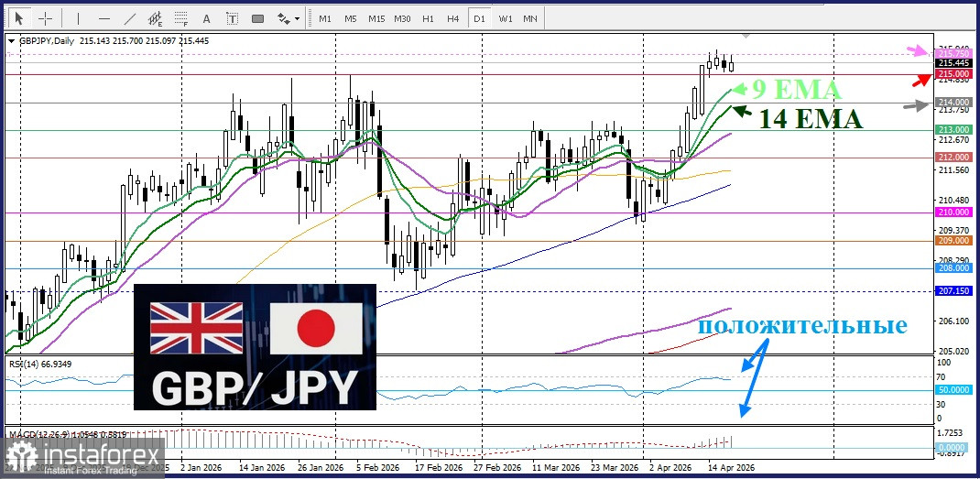
Task: Select the cursor arrow tool
Action: pos(20,18)
